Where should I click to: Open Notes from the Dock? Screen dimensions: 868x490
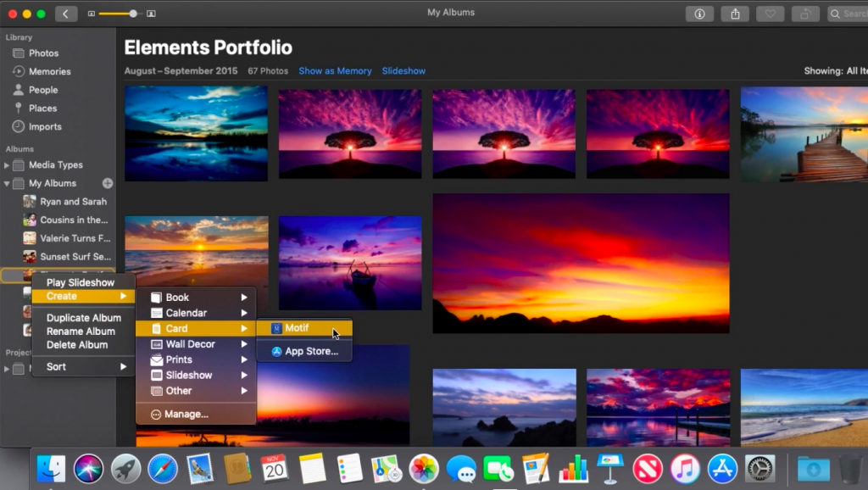point(312,469)
